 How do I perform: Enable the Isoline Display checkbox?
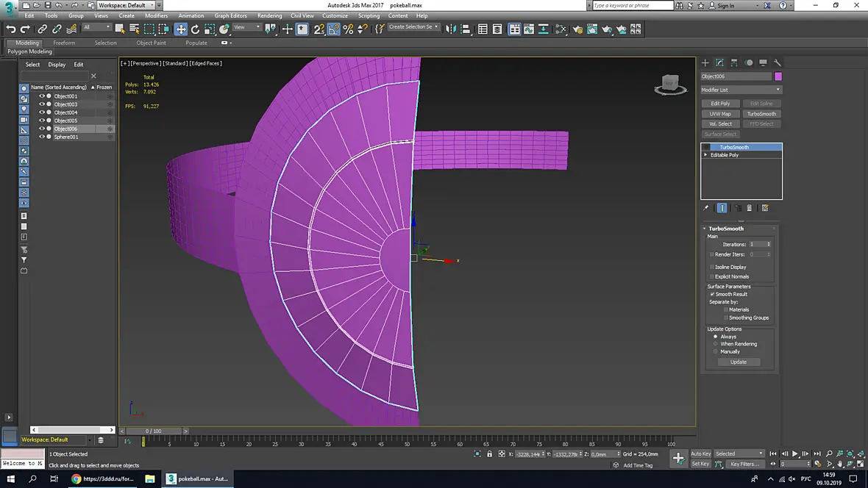pos(712,267)
